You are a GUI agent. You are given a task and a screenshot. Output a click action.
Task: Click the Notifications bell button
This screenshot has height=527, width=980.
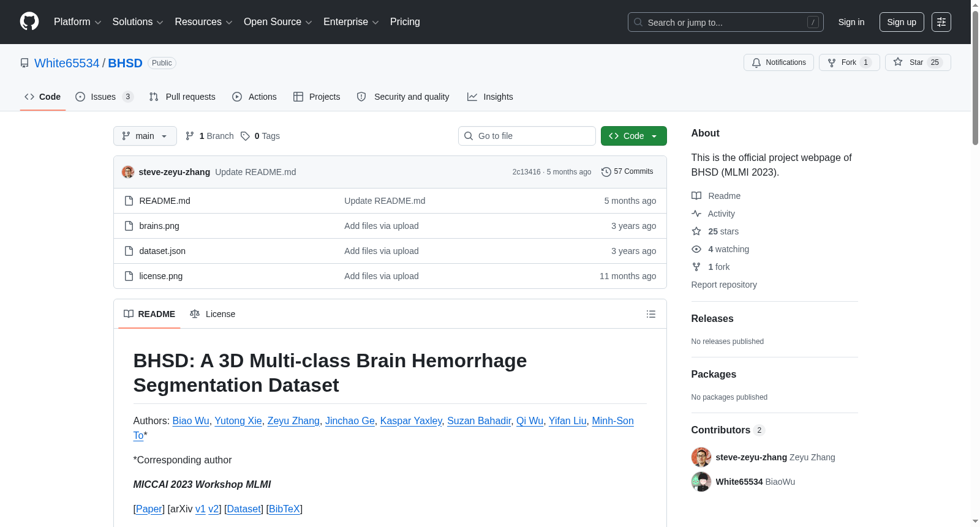(778, 62)
